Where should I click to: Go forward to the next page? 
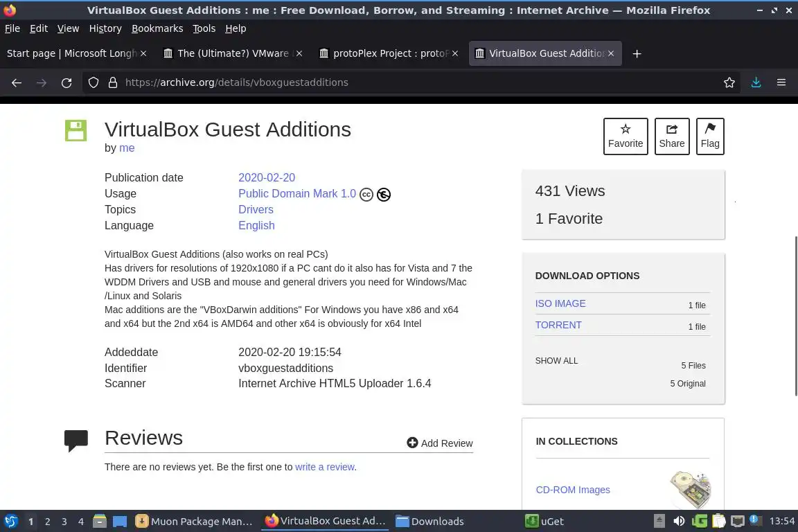(x=42, y=82)
